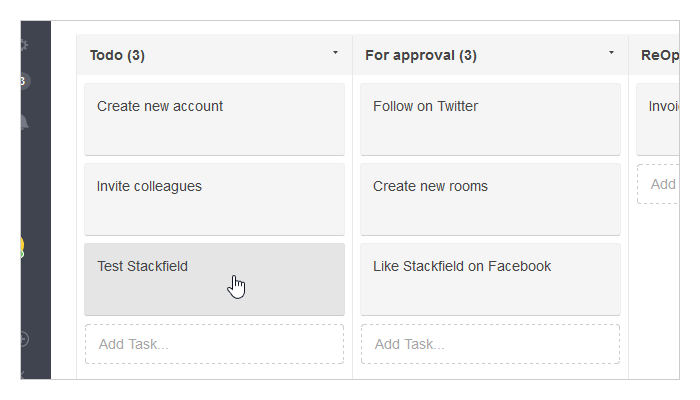Select the Test Stackfield task card
The image size is (700, 400).
coord(214,279)
